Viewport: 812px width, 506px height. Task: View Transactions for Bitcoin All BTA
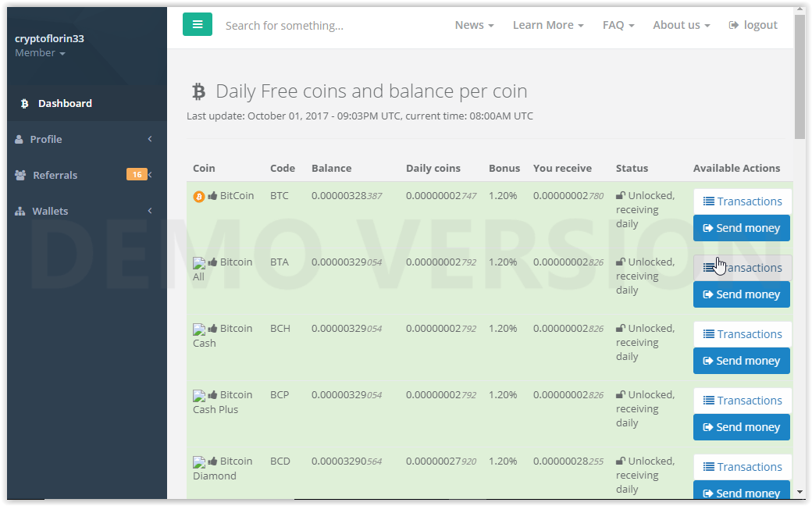[x=742, y=268]
